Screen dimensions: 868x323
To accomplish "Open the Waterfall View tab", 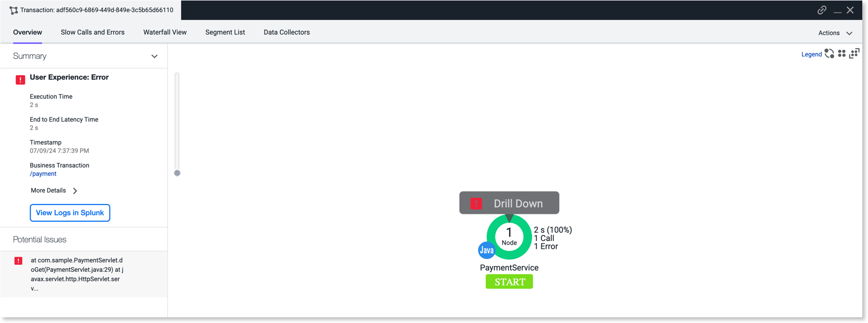I will tap(165, 32).
